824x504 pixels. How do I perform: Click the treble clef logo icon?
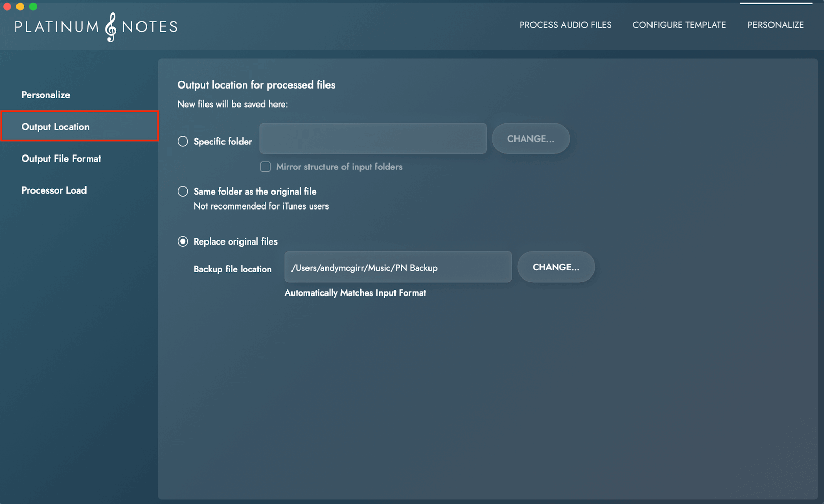pyautogui.click(x=111, y=27)
